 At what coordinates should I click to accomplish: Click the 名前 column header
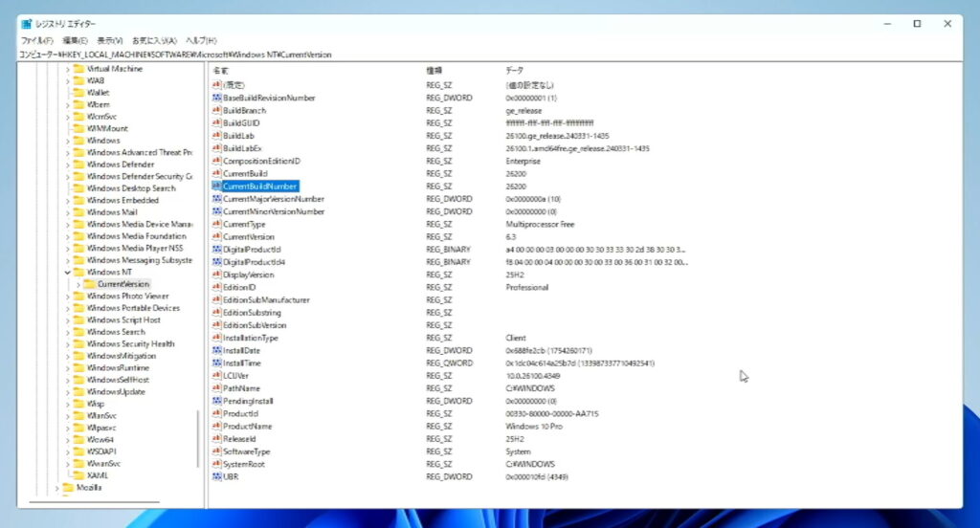coord(220,71)
